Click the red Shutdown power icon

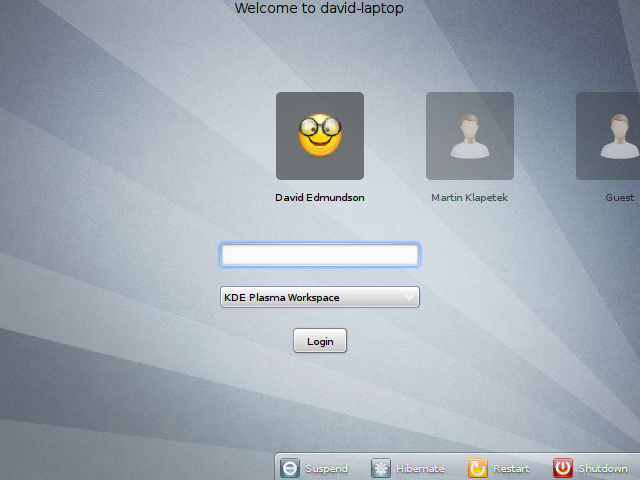(x=563, y=468)
